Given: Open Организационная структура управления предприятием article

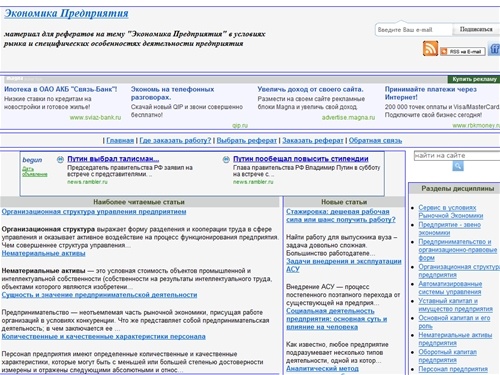Looking at the screenshot, I should click(x=94, y=212).
